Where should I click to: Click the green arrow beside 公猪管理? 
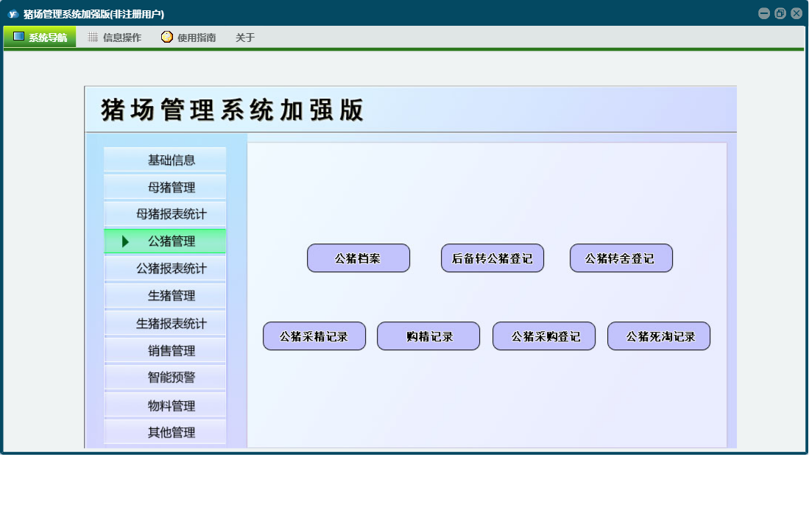pyautogui.click(x=126, y=241)
